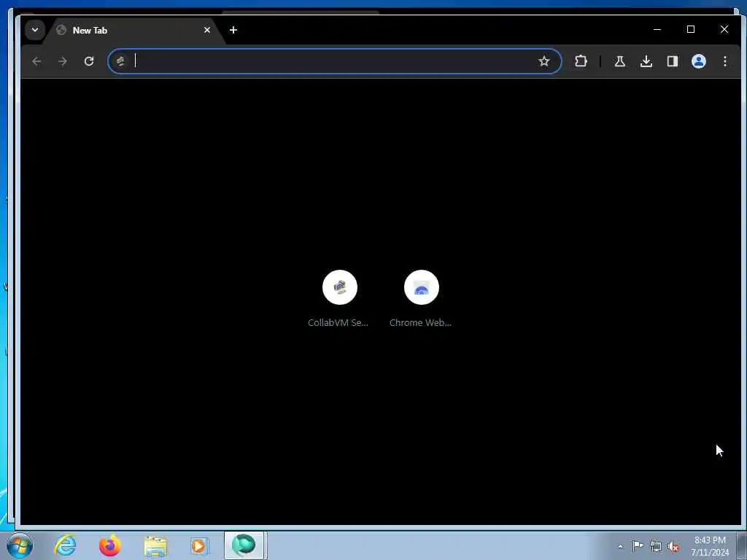
Task: Maximize the browser window
Action: [x=690, y=29]
